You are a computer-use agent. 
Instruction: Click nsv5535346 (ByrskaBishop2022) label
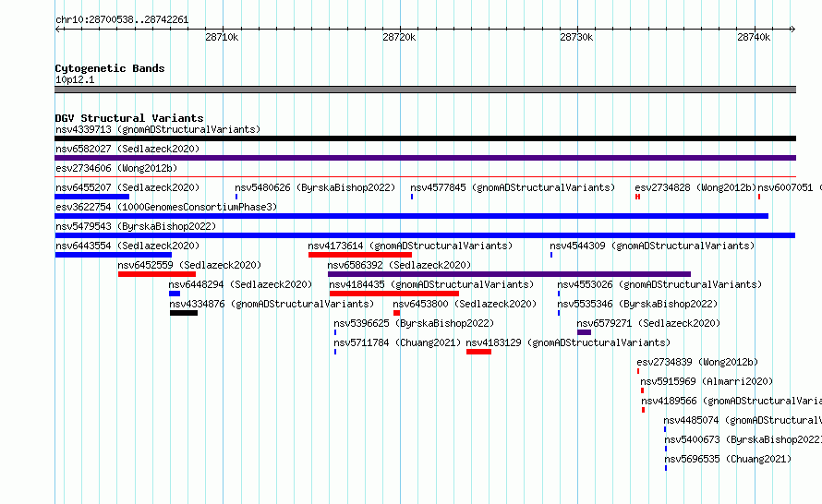[637, 304]
